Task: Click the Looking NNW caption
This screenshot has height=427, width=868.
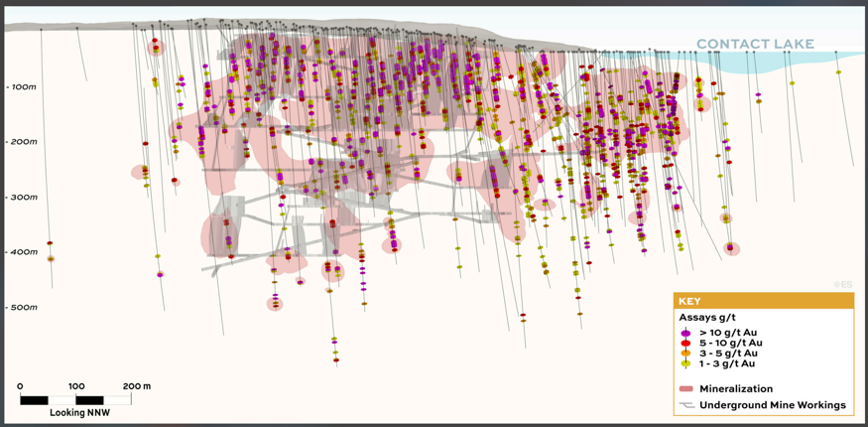Action: click(83, 412)
